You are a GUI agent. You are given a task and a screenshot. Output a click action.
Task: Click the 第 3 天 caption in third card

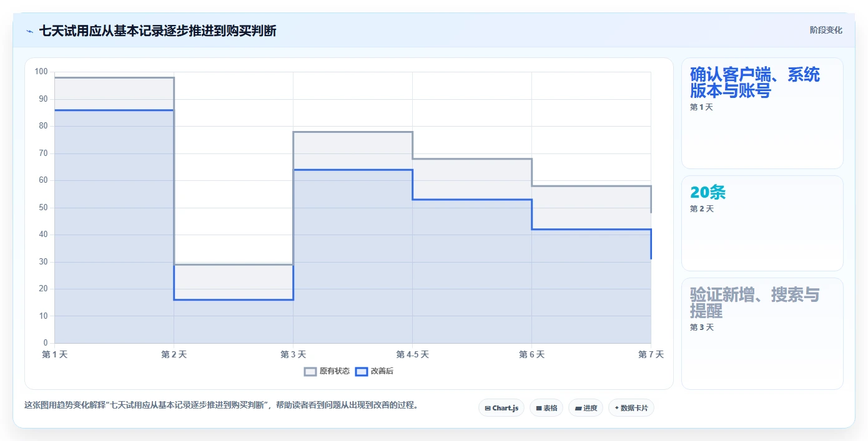701,327
